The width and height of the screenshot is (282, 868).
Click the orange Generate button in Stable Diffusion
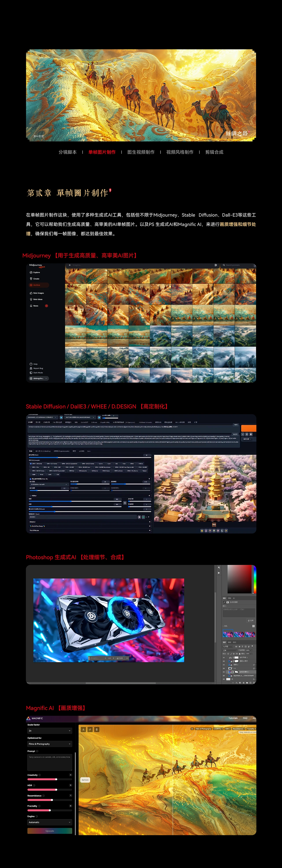(249, 428)
